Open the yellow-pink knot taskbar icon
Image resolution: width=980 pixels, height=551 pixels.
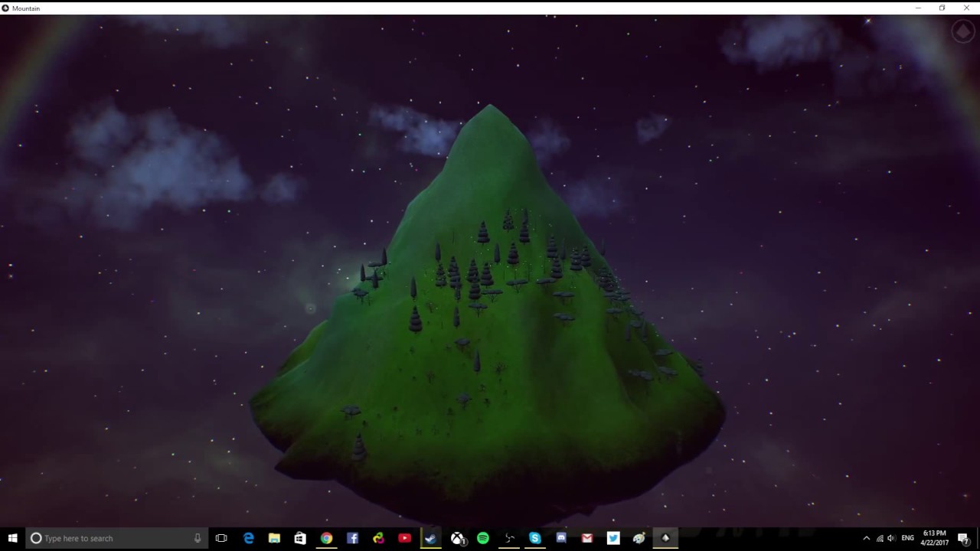(378, 538)
